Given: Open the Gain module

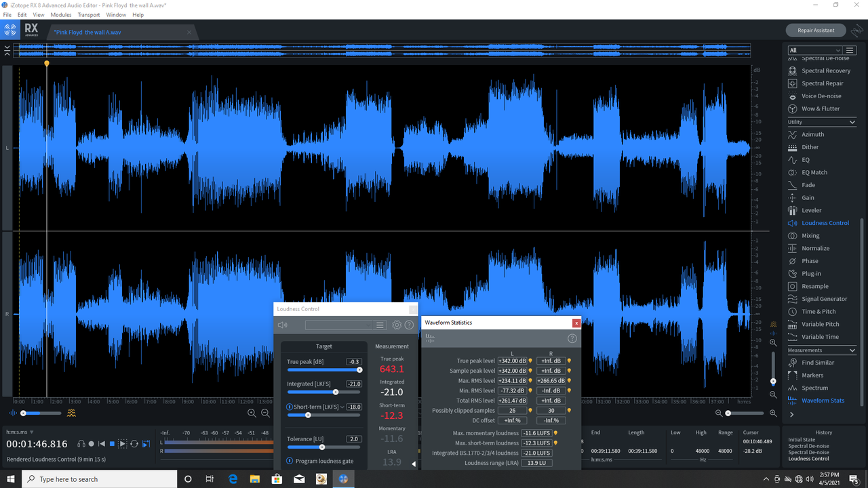Looking at the screenshot, I should point(802,198).
